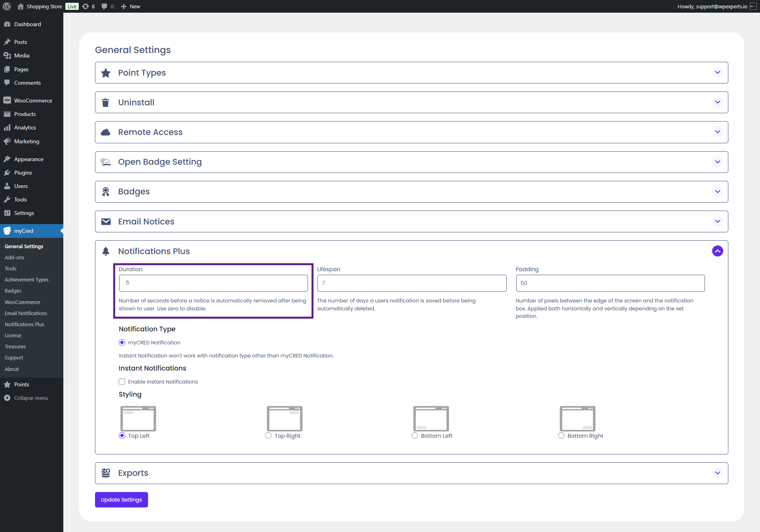Click Collapse menu in sidebar
Image resolution: width=760 pixels, height=532 pixels.
coord(30,398)
